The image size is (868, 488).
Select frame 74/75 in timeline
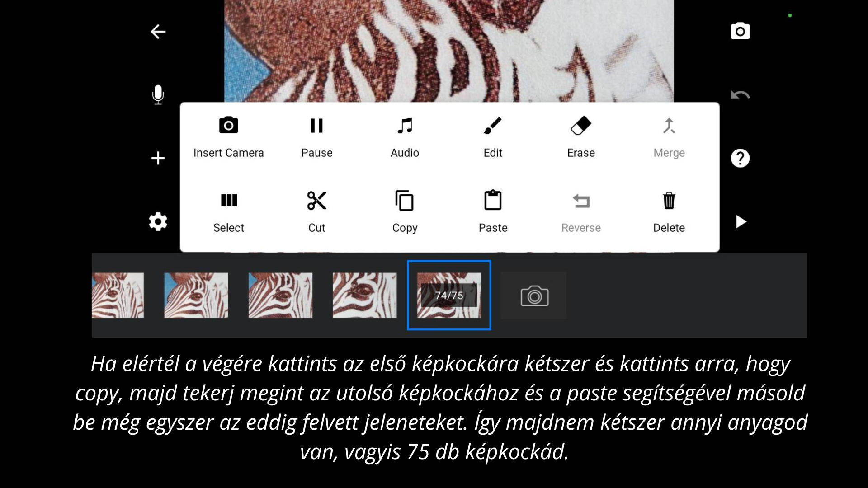pos(449,294)
